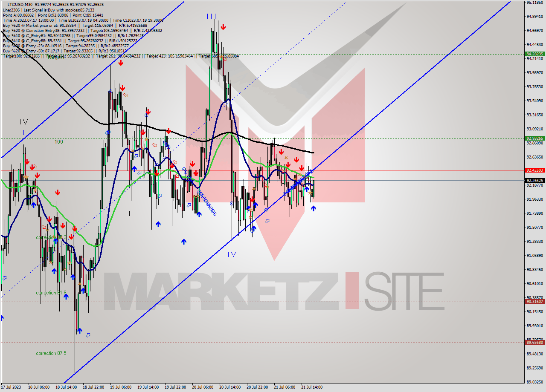
Task: Click the '18 Jul 22:00' time label
Action: pos(93,387)
